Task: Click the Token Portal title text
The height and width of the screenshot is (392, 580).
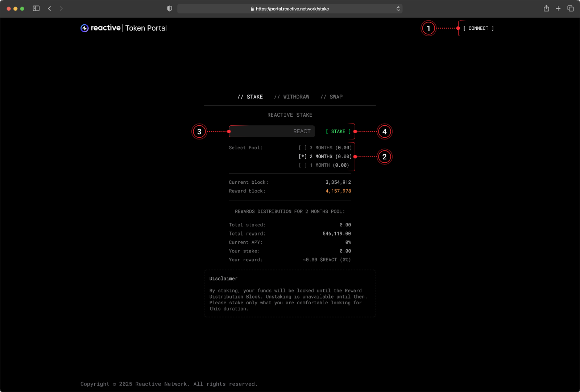Action: click(x=146, y=28)
